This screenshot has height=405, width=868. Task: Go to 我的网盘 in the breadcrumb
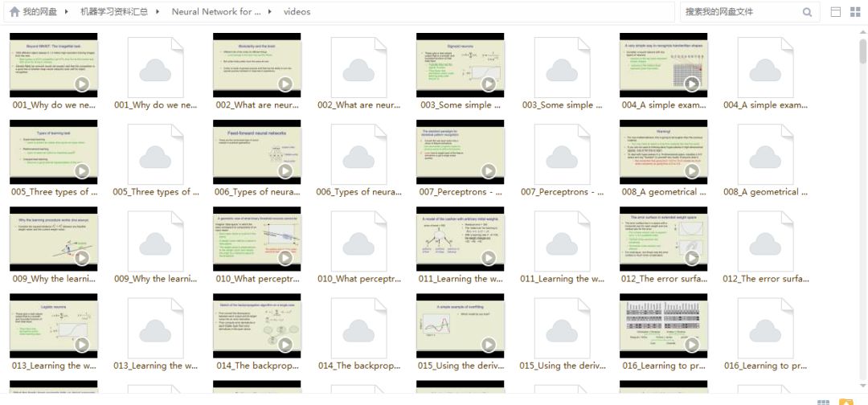coord(40,11)
